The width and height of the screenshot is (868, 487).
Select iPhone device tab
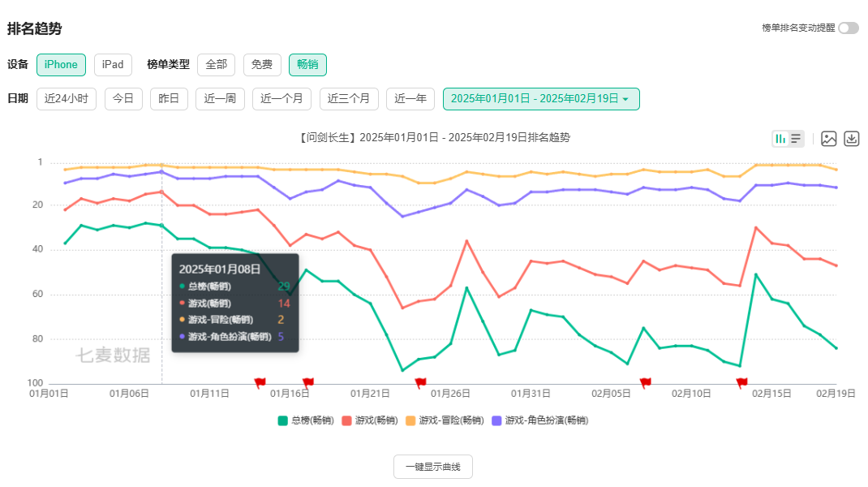[x=61, y=65]
